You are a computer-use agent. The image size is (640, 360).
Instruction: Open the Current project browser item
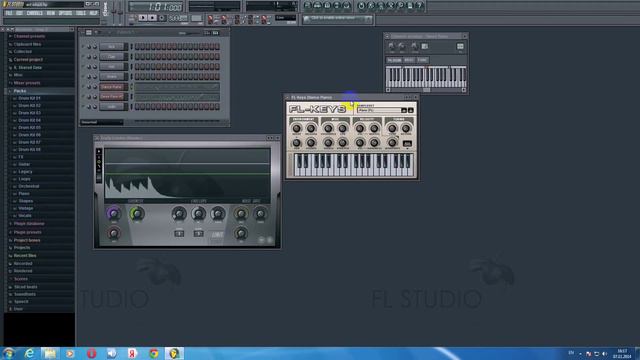tap(28, 60)
